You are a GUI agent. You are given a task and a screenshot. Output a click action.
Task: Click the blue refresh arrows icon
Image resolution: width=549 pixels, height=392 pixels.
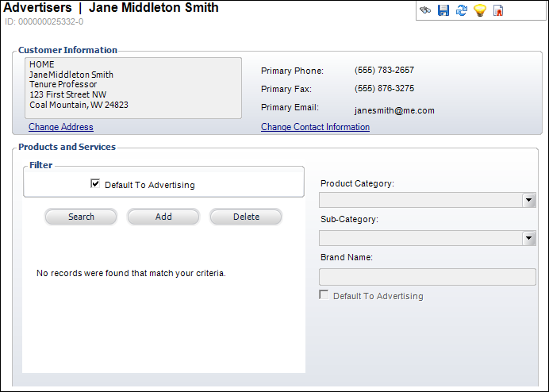pos(462,10)
